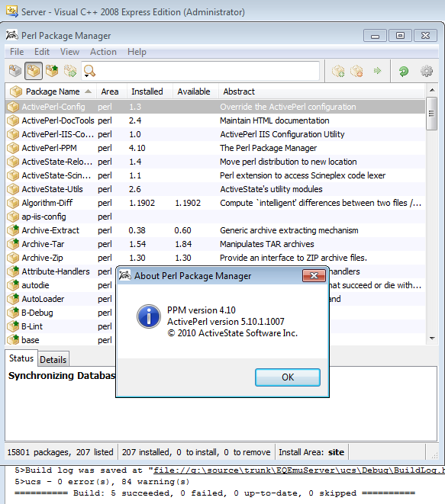Viewport: 445px width, 504px height.
Task: Click available version 1.84 for Archive-Tar
Action: [x=183, y=244]
